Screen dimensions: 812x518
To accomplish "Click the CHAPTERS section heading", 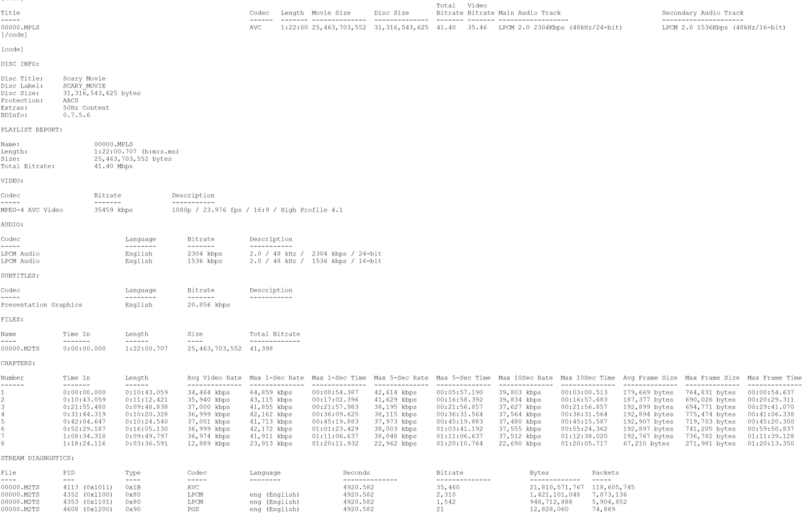I will 18,363.
